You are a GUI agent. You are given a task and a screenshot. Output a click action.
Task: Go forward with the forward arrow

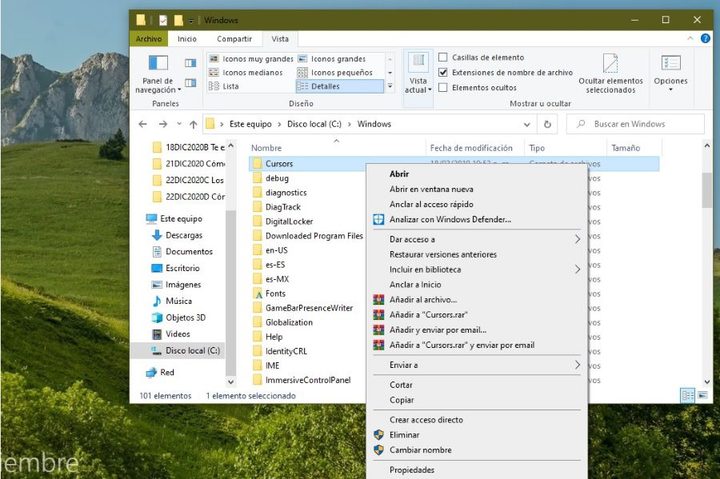point(163,124)
